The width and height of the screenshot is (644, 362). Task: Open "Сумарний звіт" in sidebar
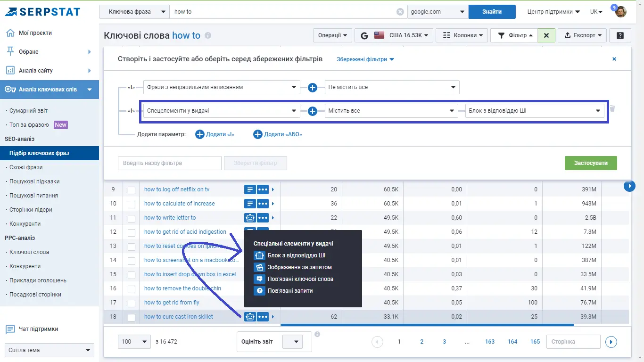(x=28, y=111)
